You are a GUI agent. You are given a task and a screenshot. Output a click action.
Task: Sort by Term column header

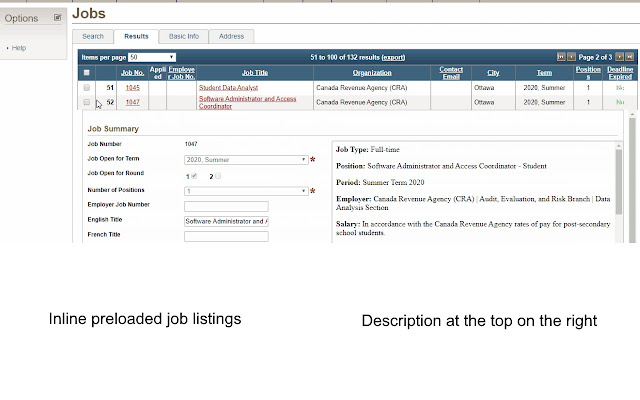[x=544, y=73]
